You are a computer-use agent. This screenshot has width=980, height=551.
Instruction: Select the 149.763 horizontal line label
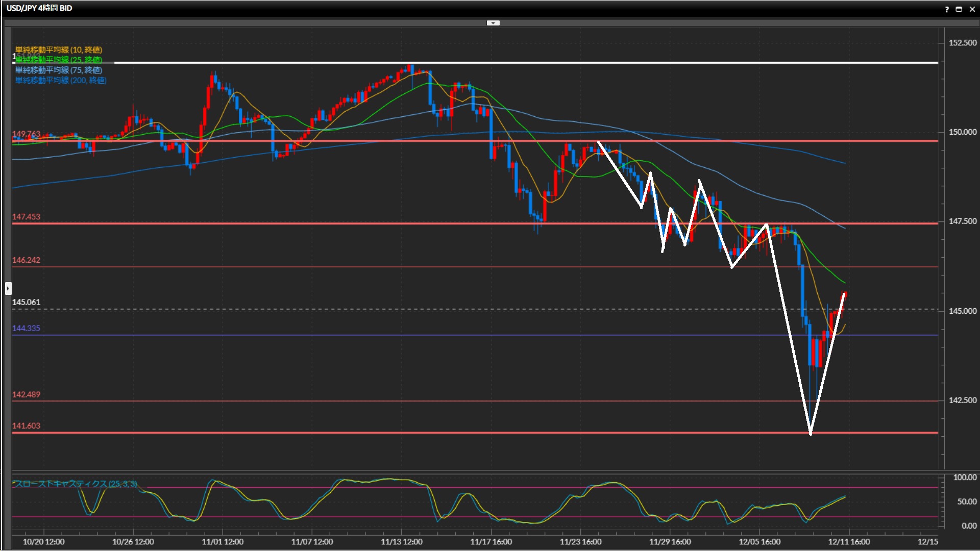pos(26,134)
